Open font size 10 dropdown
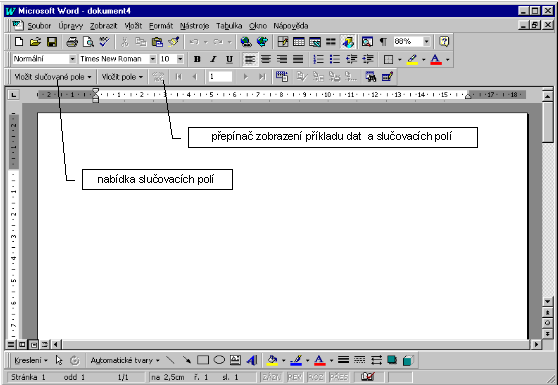 coord(180,59)
